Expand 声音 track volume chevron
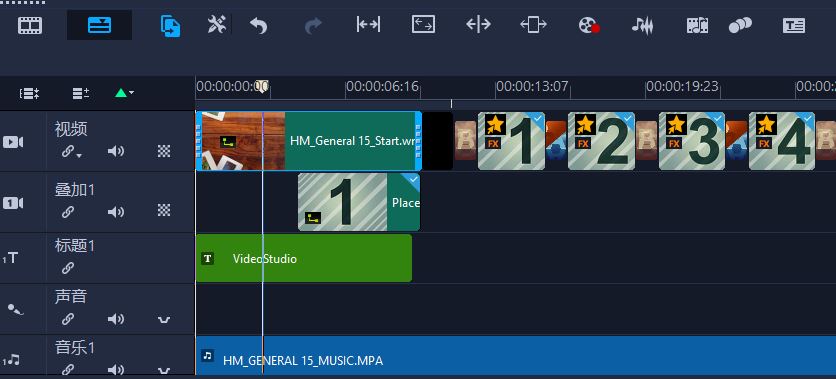 (164, 320)
